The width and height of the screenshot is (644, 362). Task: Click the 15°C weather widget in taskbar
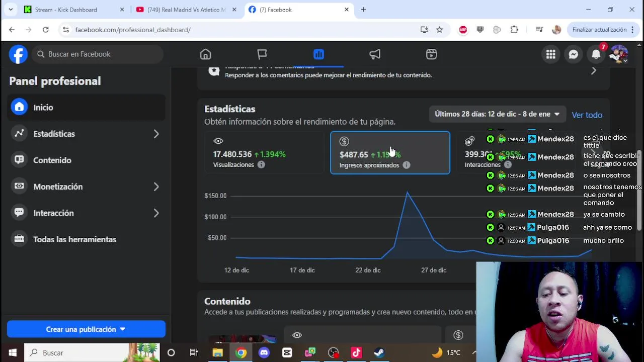447,352
